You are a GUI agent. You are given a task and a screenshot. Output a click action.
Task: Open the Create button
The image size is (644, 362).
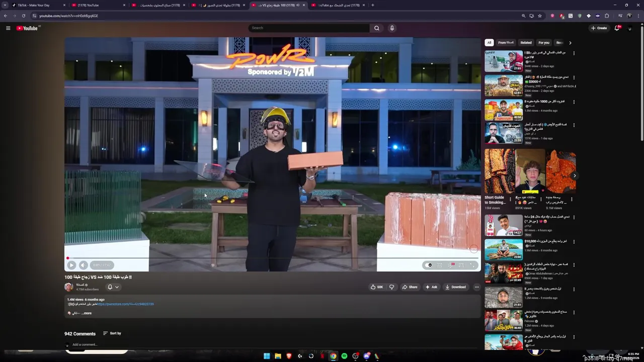click(599, 28)
